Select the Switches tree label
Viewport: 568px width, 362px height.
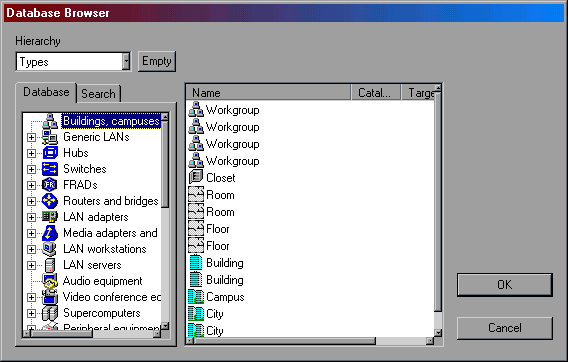pyautogui.click(x=85, y=169)
